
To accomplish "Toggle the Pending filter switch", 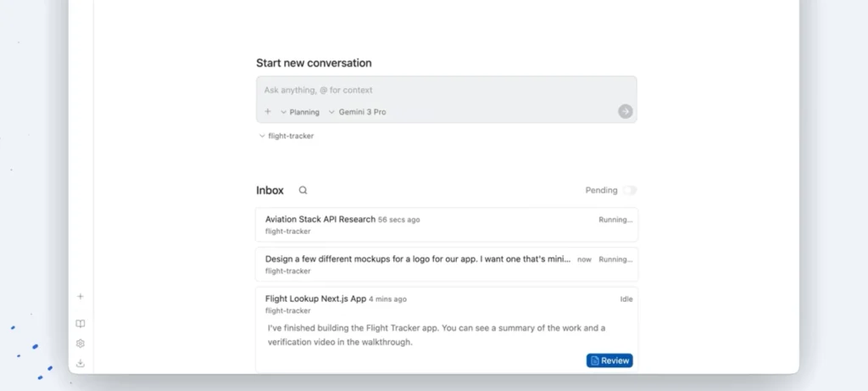I will (629, 191).
